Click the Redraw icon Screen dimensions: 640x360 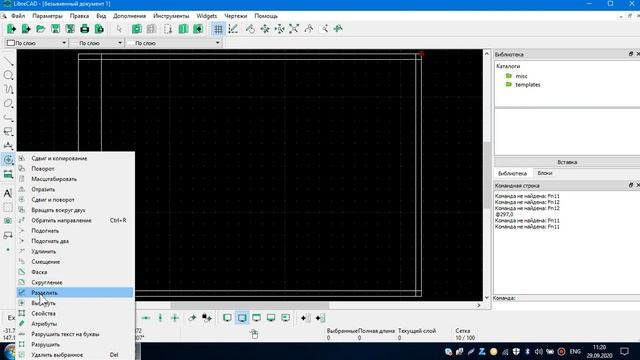250,29
